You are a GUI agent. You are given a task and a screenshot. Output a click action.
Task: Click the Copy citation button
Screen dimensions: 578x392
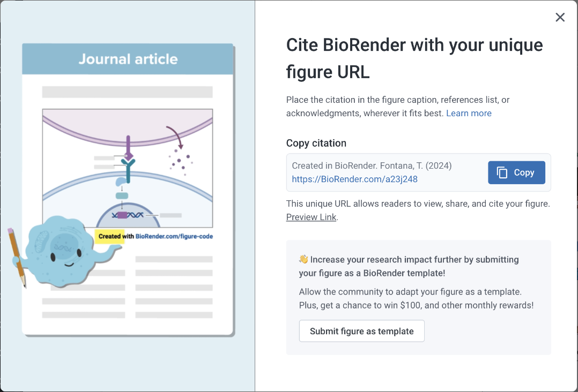(516, 172)
